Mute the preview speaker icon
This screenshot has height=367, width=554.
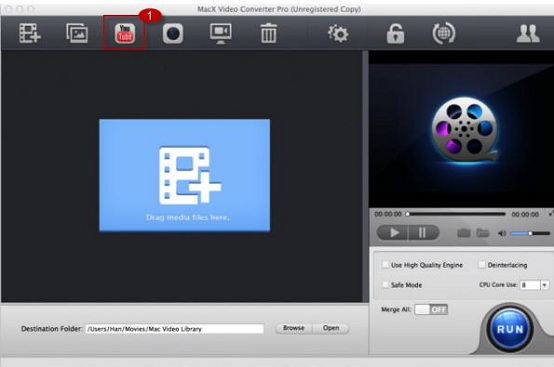[502, 233]
